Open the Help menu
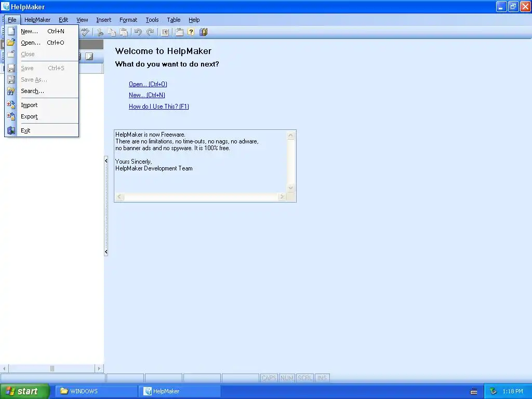 click(194, 20)
